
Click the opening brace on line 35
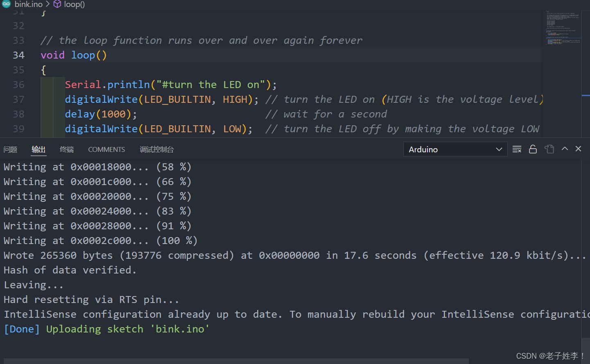pos(43,70)
